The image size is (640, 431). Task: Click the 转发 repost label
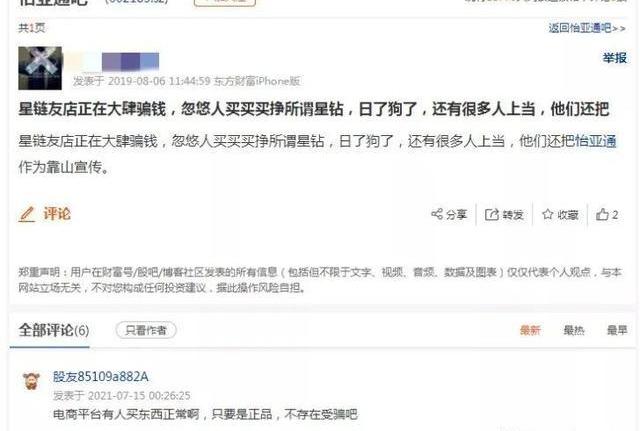pos(513,215)
